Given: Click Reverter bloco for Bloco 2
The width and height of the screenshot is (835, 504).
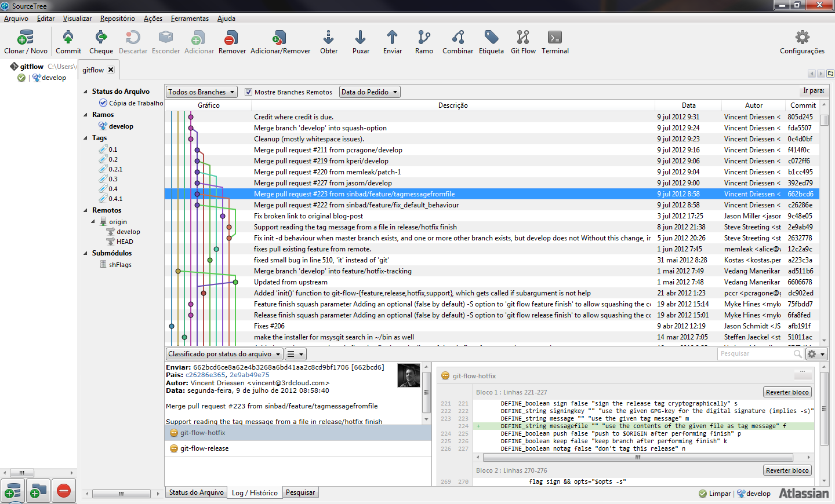Looking at the screenshot, I should (x=787, y=470).
